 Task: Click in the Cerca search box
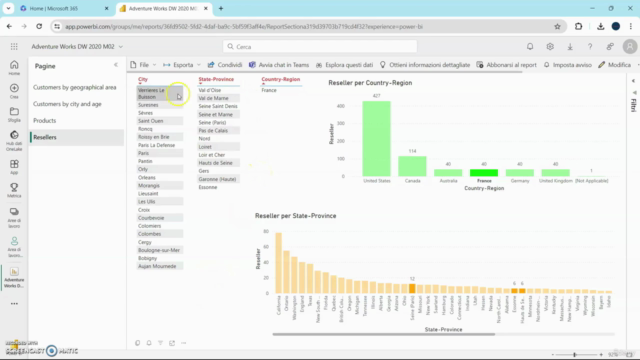click(320, 47)
